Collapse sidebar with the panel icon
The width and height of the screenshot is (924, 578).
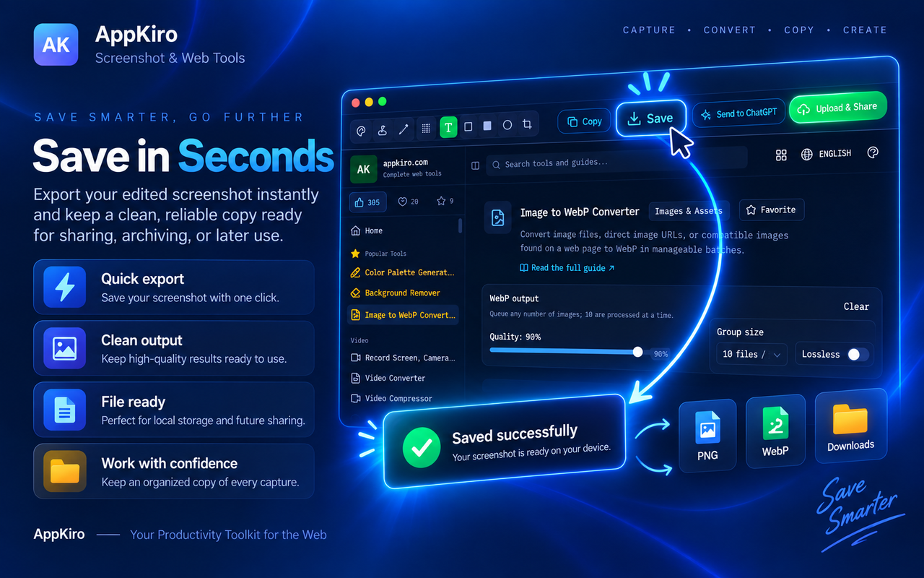475,165
